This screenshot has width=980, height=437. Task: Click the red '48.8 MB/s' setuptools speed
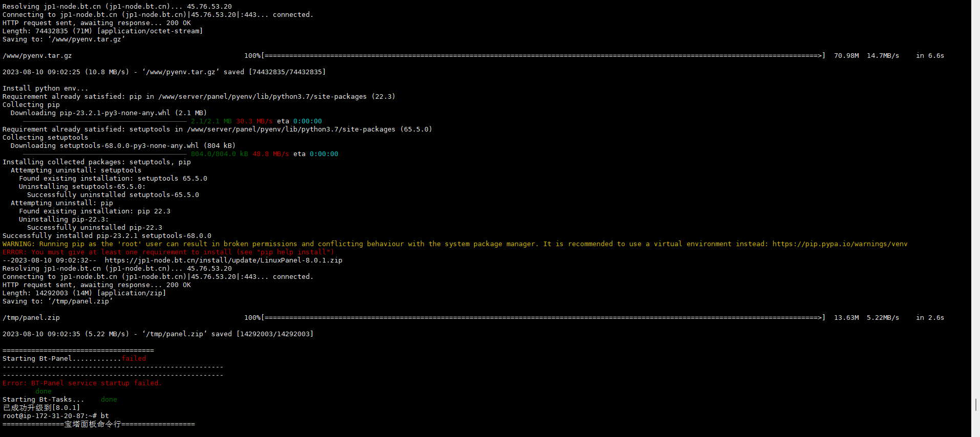270,154
